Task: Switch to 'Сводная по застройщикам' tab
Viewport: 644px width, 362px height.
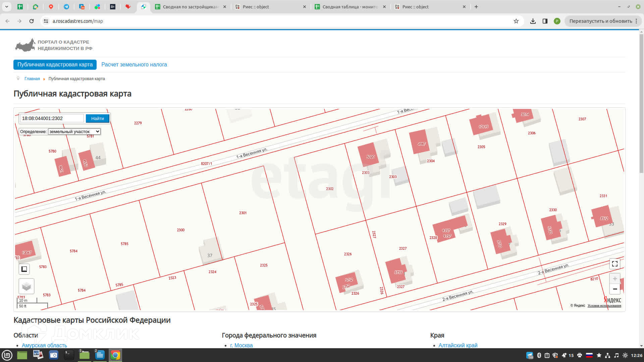Action: click(190, 7)
